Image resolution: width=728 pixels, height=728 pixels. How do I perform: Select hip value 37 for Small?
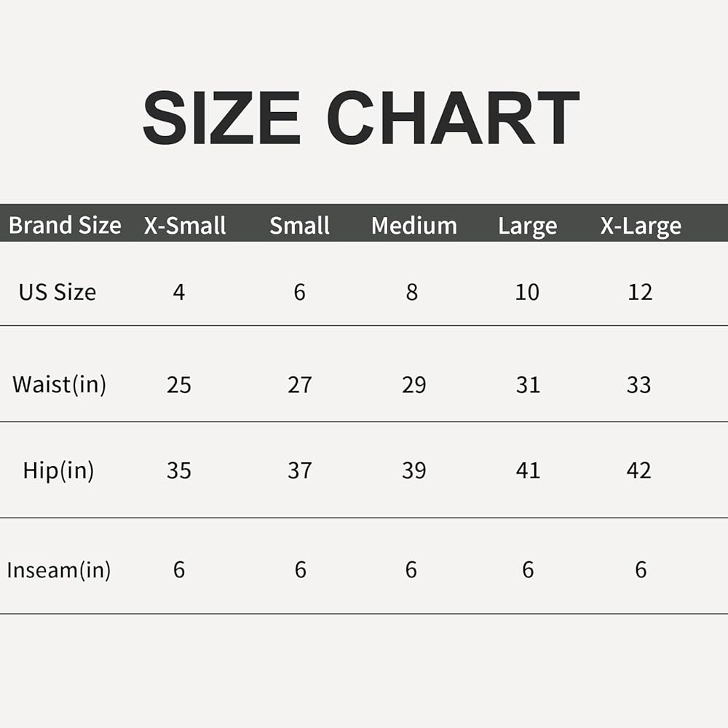coord(300,470)
